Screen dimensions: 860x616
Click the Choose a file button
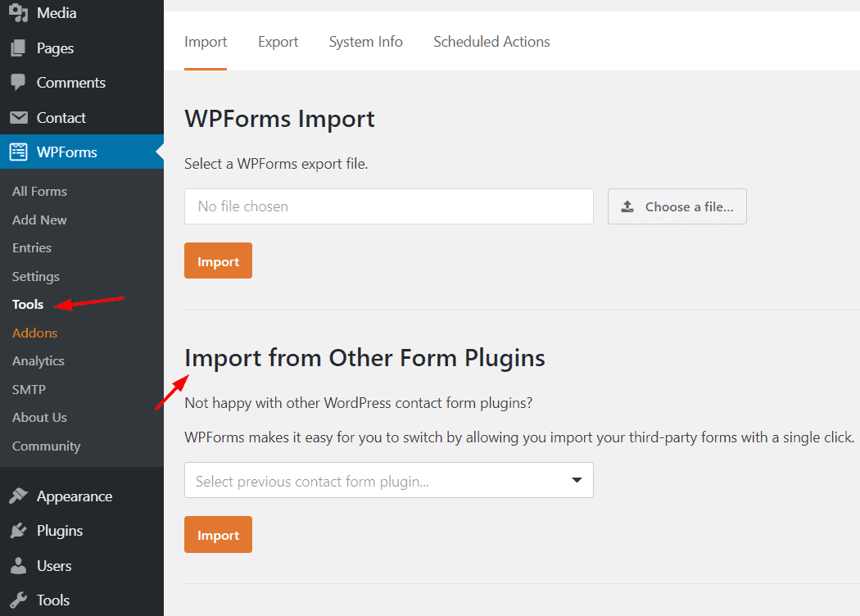point(677,206)
